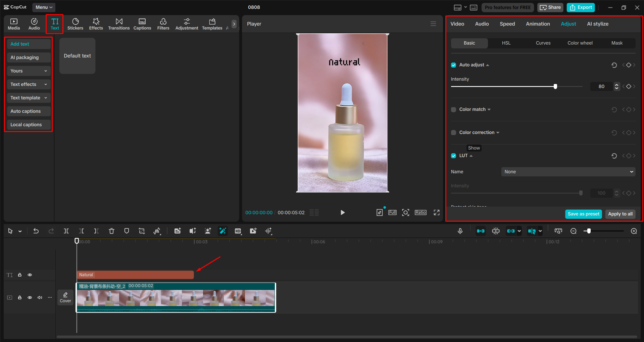Open the Stickers panel
This screenshot has height=342, width=644.
[75, 24]
